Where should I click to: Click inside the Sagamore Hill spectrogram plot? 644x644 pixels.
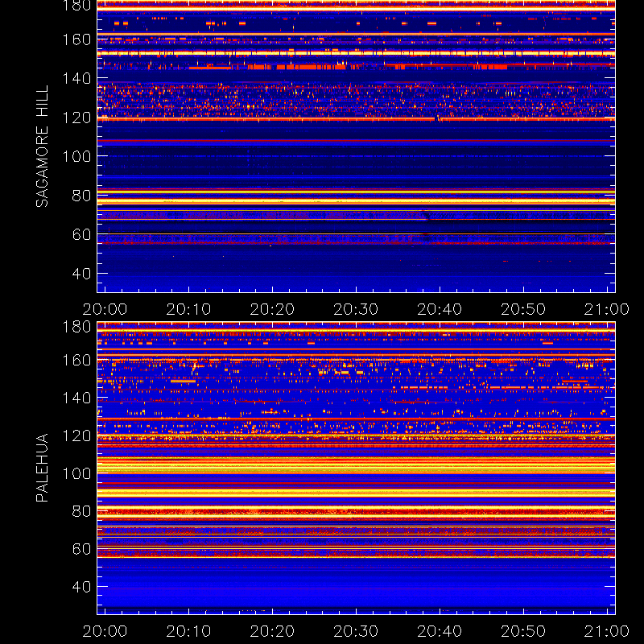(356, 147)
